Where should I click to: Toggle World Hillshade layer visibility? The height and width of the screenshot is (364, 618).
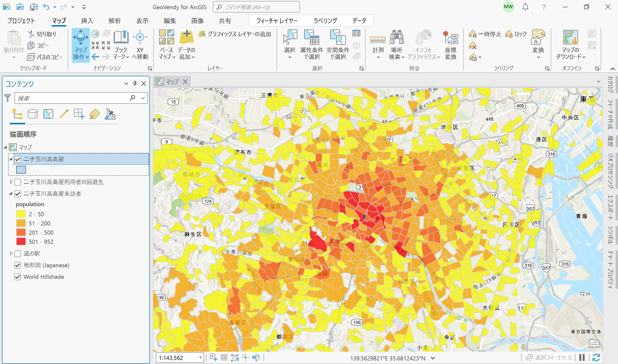coord(18,277)
